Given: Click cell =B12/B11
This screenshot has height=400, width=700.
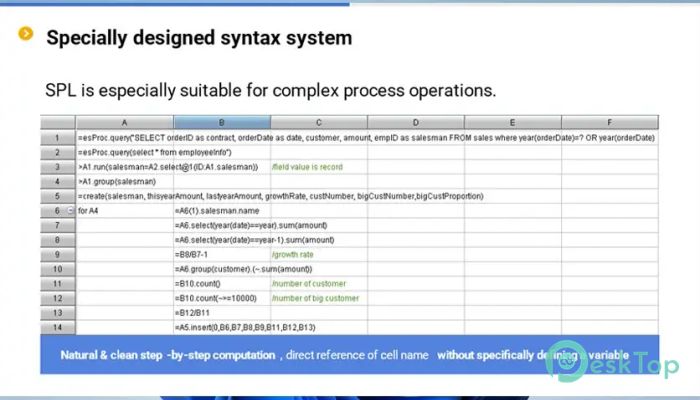Looking at the screenshot, I should point(222,313).
